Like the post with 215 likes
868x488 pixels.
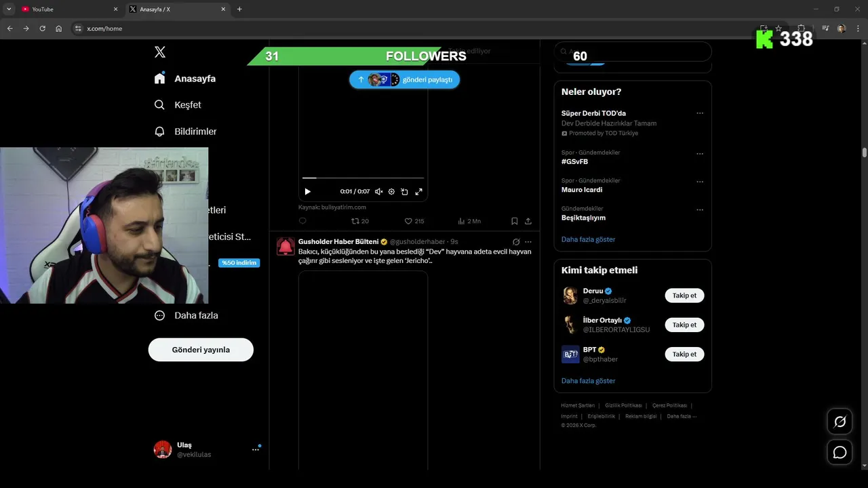(414, 221)
